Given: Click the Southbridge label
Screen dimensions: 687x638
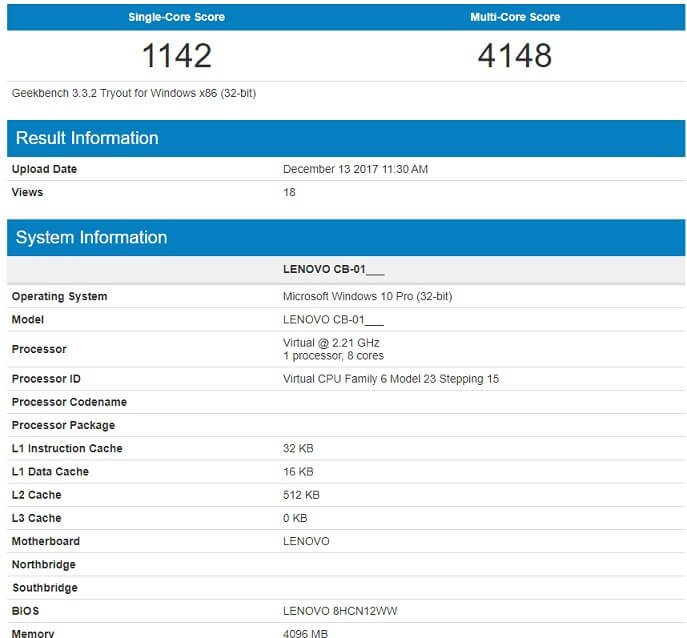Looking at the screenshot, I should pyautogui.click(x=45, y=588).
